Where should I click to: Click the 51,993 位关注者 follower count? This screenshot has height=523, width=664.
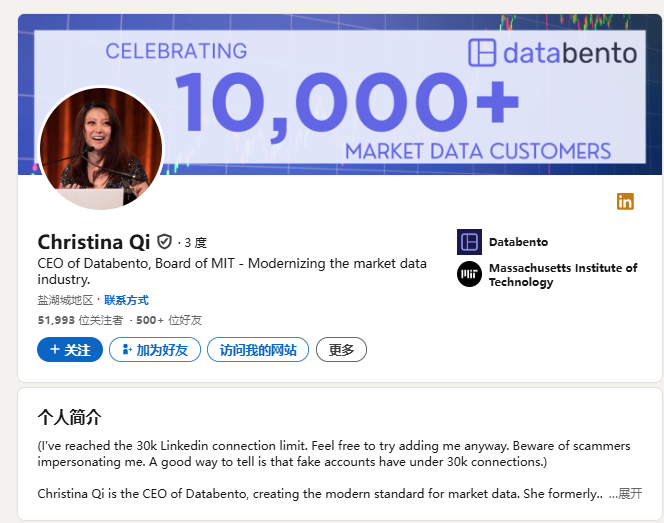(x=80, y=320)
